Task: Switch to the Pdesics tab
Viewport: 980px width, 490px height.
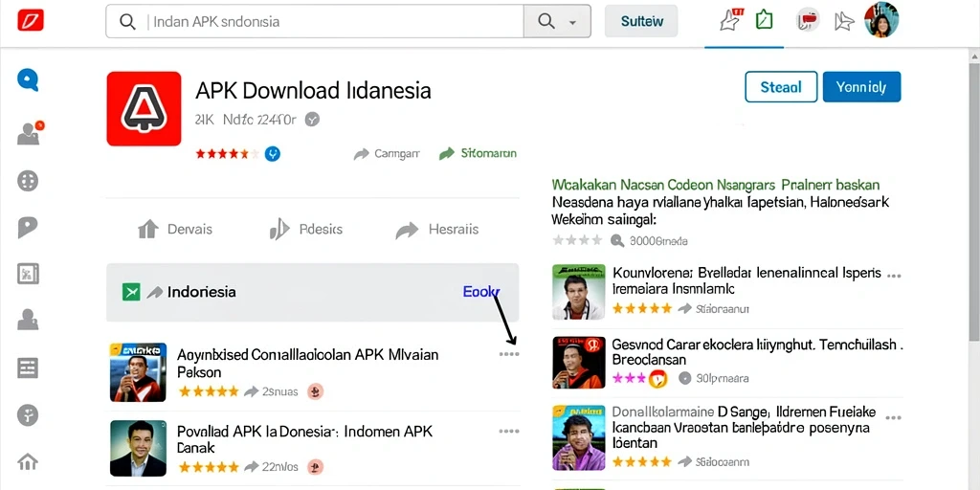Action: (x=306, y=230)
